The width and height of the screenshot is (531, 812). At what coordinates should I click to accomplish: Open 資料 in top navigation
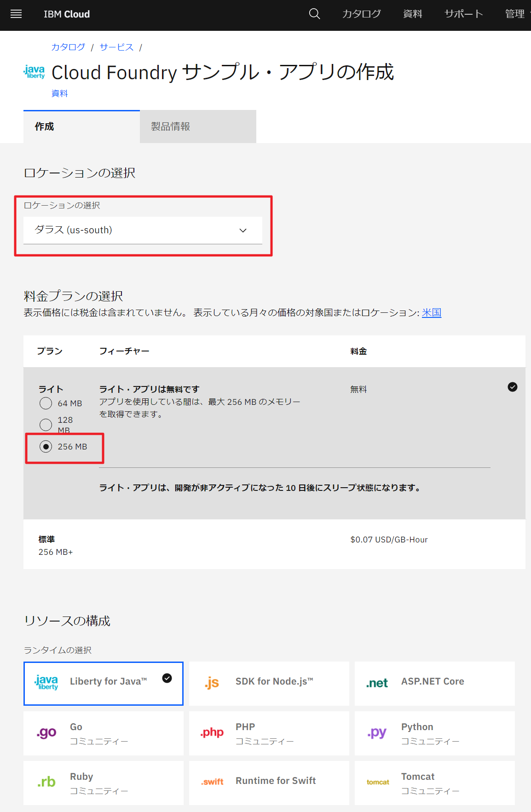pos(413,14)
